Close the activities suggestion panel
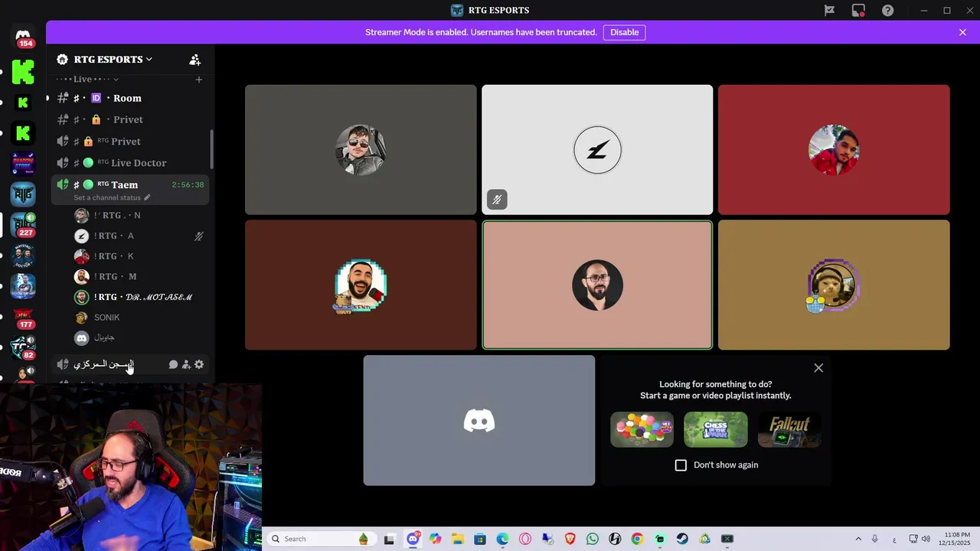This screenshot has width=980, height=551. tap(818, 368)
